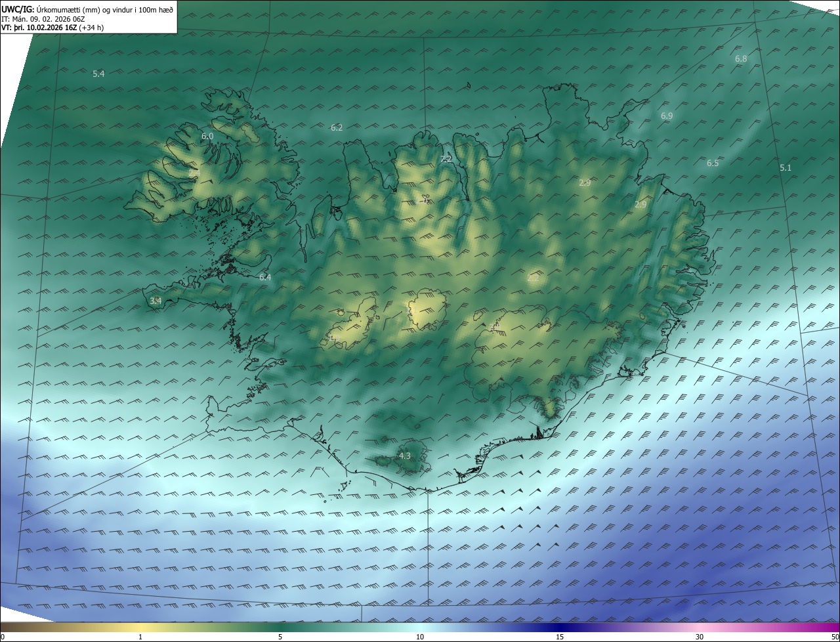The image size is (840, 642).
Task: Click the 30 tick on the color scale
Action: click(x=700, y=637)
